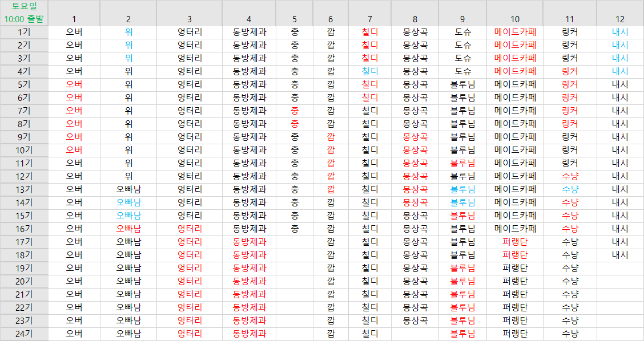Select the column 12 header
This screenshot has width=644, height=341.
pyautogui.click(x=620, y=18)
